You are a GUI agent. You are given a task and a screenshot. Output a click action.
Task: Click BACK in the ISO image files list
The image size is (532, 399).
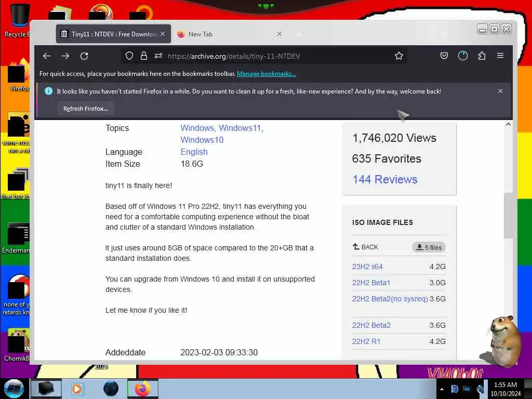(365, 247)
